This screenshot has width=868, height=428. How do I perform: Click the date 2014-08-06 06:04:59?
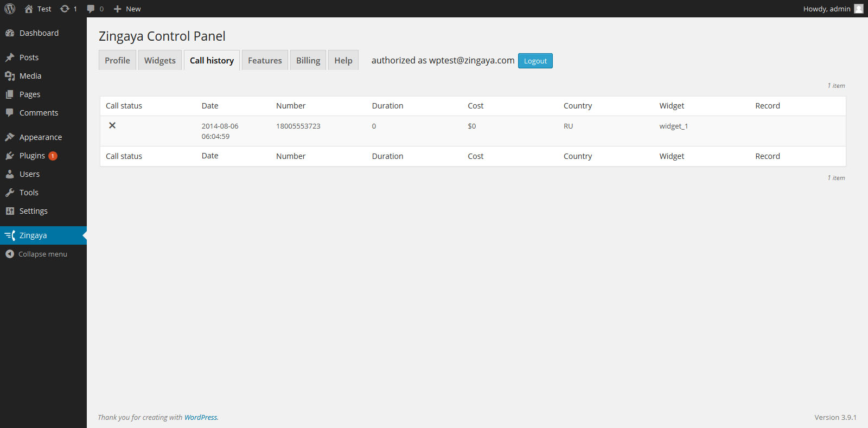click(220, 131)
